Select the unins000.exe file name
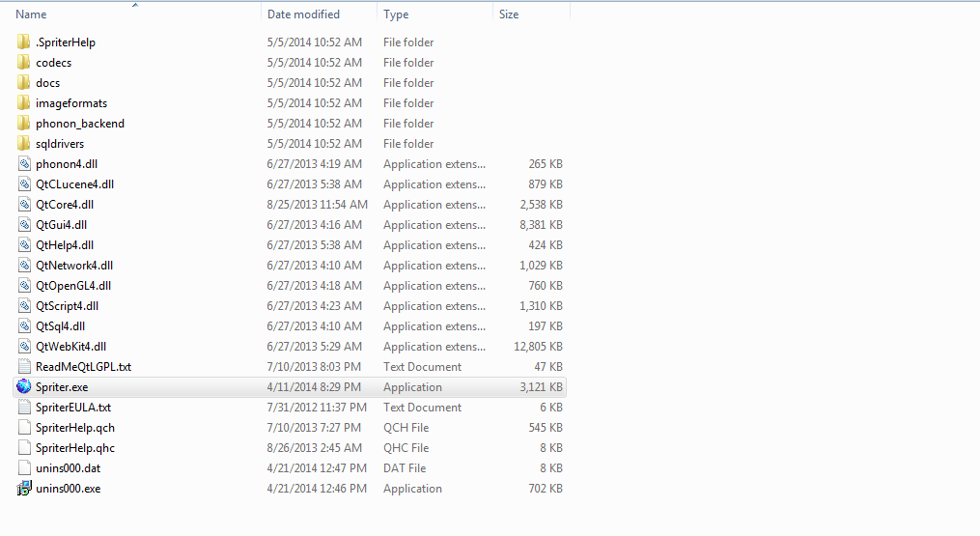The image size is (980, 536). click(x=69, y=489)
